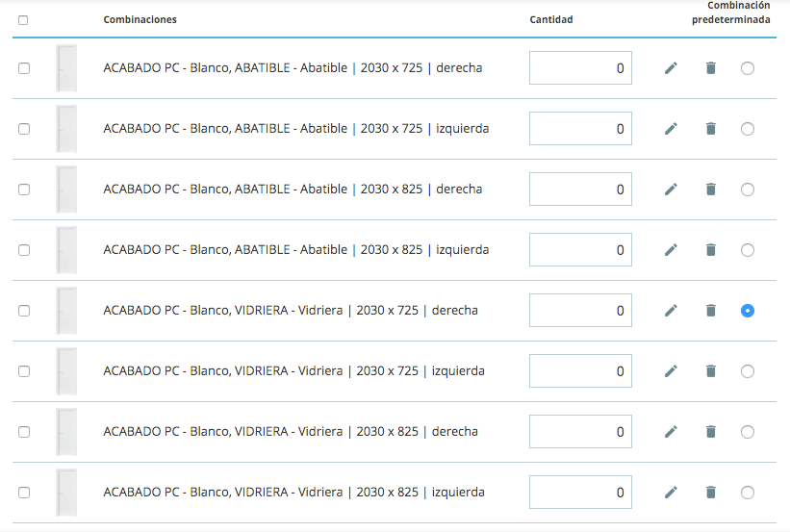Image resolution: width=790 pixels, height=532 pixels.
Task: Open door thumbnail of Abatible 2030 x 825 izquierda
Action: [x=66, y=250]
